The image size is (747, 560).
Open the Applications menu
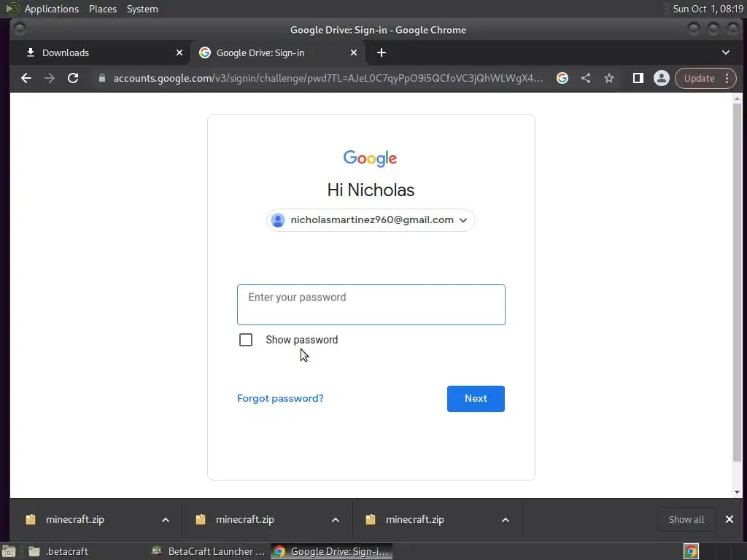click(52, 9)
